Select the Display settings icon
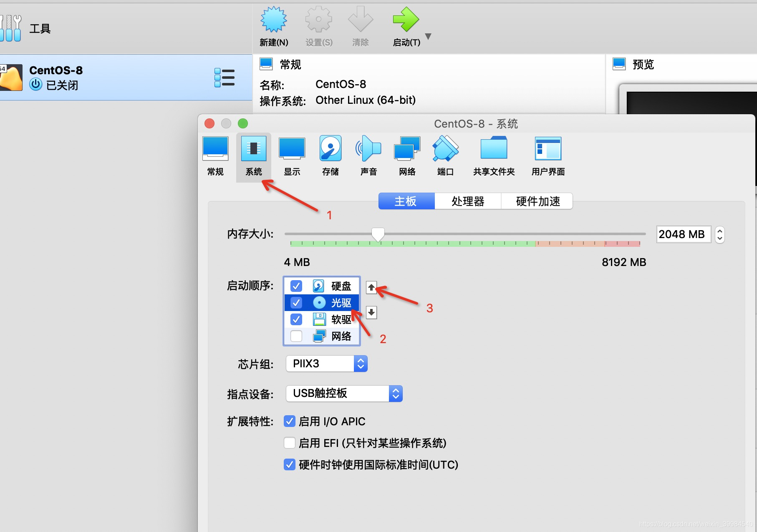The height and width of the screenshot is (532, 757). (292, 155)
